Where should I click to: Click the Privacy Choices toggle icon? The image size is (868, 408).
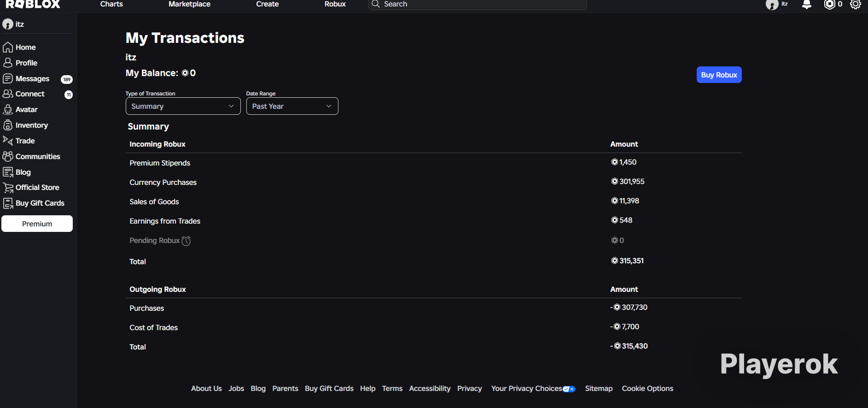pyautogui.click(x=569, y=389)
